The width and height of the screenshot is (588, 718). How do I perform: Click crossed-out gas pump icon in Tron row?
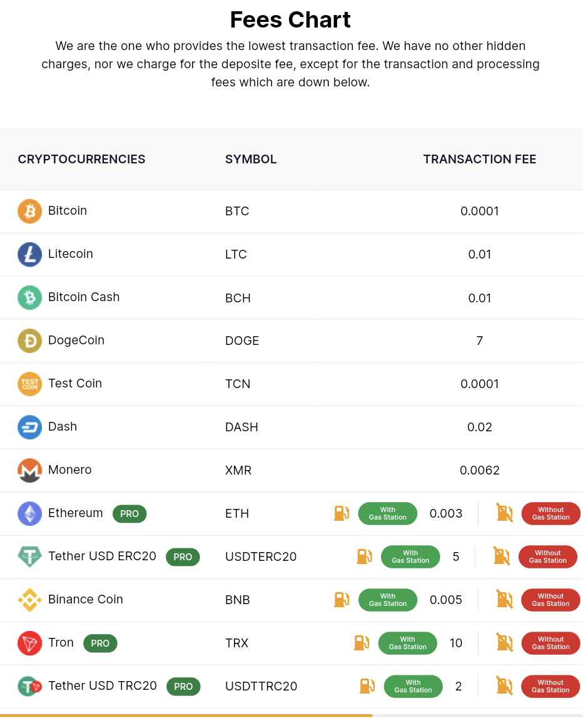click(x=504, y=643)
